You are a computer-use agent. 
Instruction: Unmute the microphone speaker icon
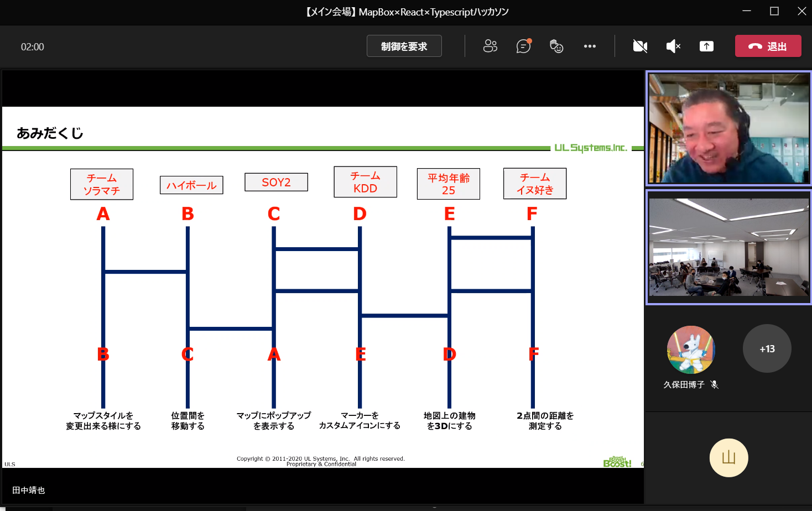(x=673, y=46)
